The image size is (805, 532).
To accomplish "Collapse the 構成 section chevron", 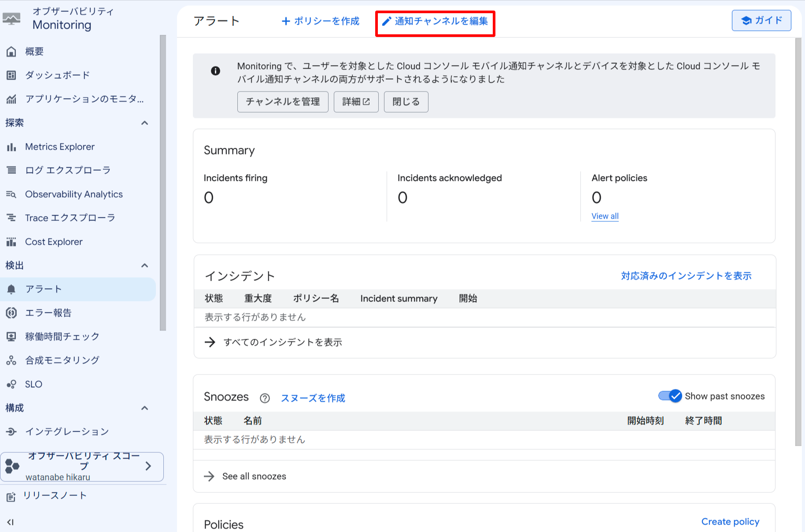I will point(144,408).
